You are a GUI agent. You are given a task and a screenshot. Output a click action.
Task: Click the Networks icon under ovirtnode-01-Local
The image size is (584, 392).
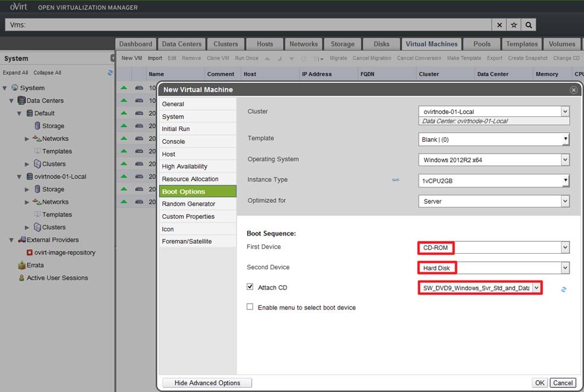37,202
